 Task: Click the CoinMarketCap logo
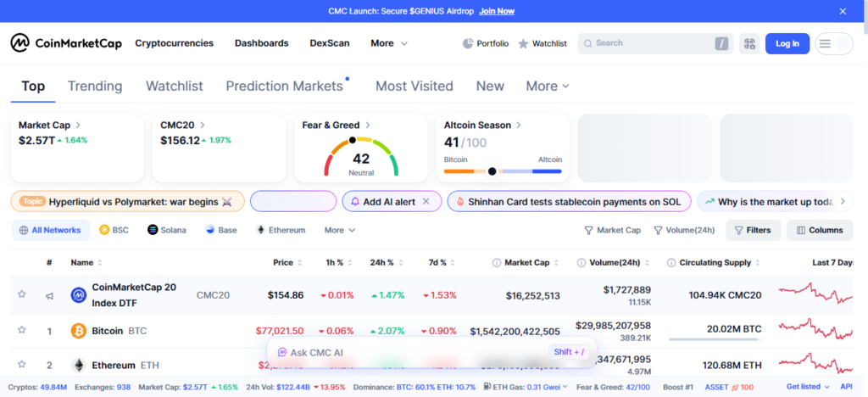pyautogui.click(x=66, y=43)
